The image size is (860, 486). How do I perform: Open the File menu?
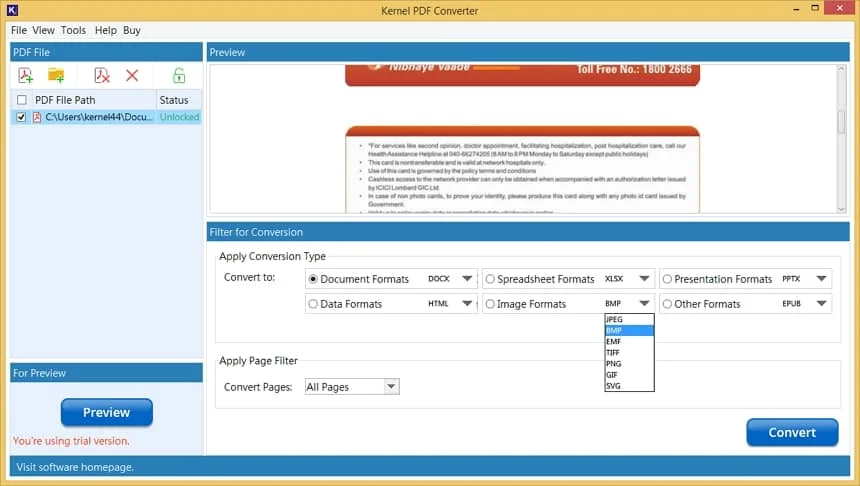point(19,30)
